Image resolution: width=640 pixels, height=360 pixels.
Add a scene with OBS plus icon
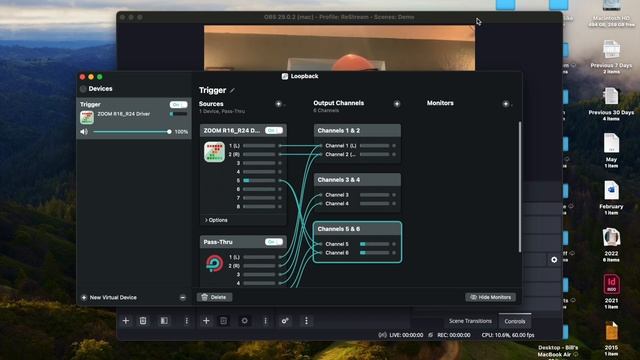click(x=126, y=321)
